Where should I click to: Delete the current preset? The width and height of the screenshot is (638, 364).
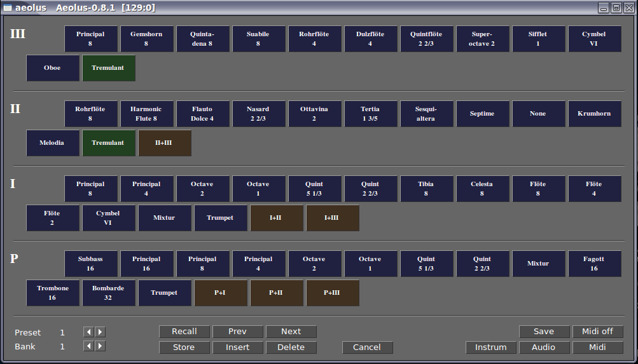291,347
